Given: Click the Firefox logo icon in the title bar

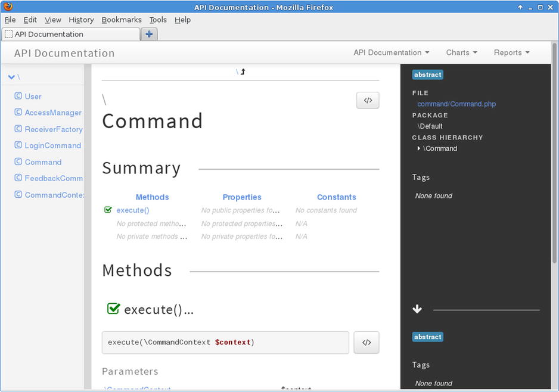Looking at the screenshot, I should coord(8,7).
